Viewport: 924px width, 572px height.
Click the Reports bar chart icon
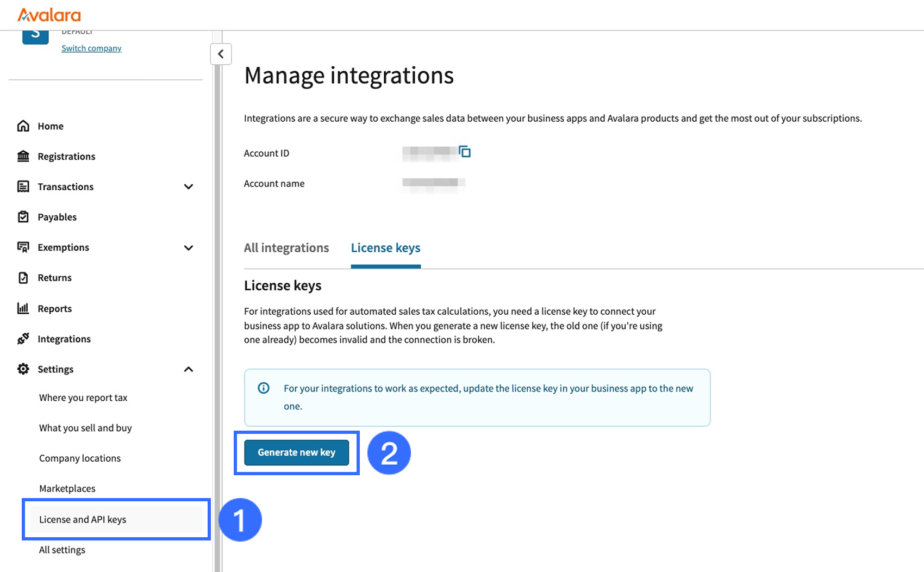click(23, 308)
